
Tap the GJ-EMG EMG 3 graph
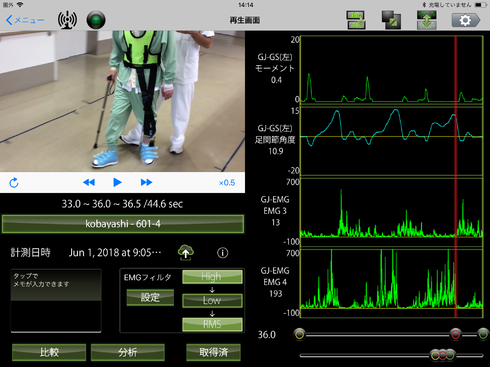(x=392, y=213)
